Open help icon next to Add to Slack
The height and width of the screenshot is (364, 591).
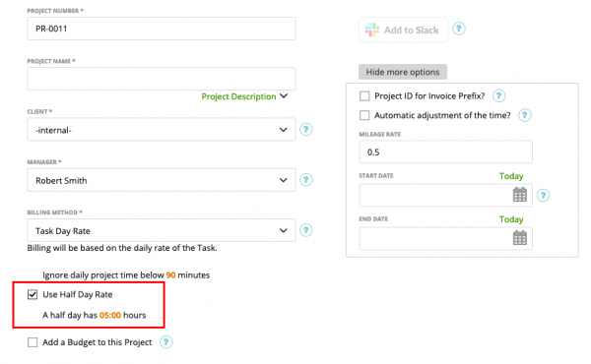tap(459, 29)
